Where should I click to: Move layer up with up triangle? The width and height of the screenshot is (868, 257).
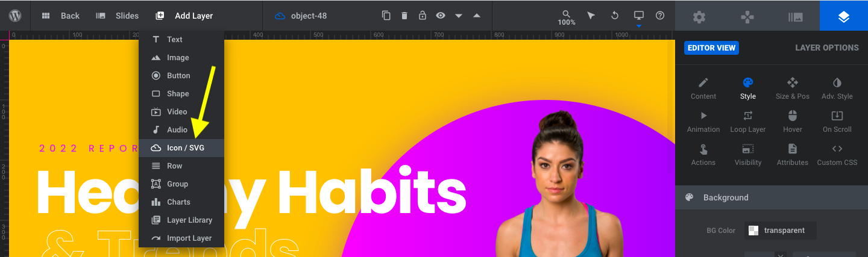[x=477, y=16]
